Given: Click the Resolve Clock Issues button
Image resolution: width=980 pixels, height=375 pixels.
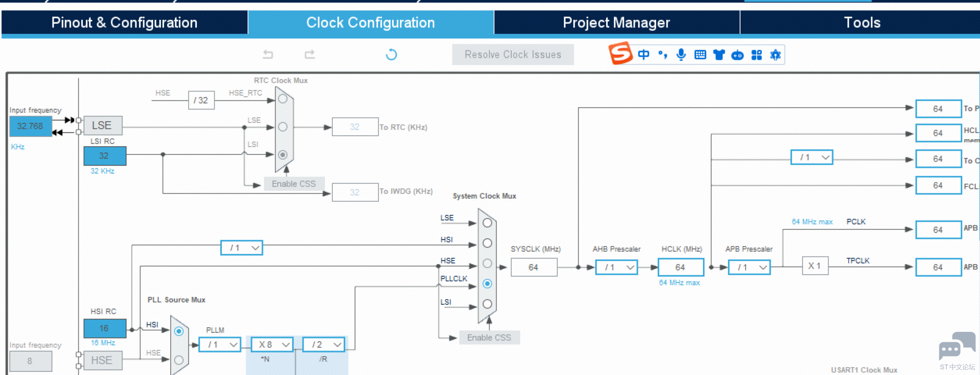Looking at the screenshot, I should [x=513, y=55].
